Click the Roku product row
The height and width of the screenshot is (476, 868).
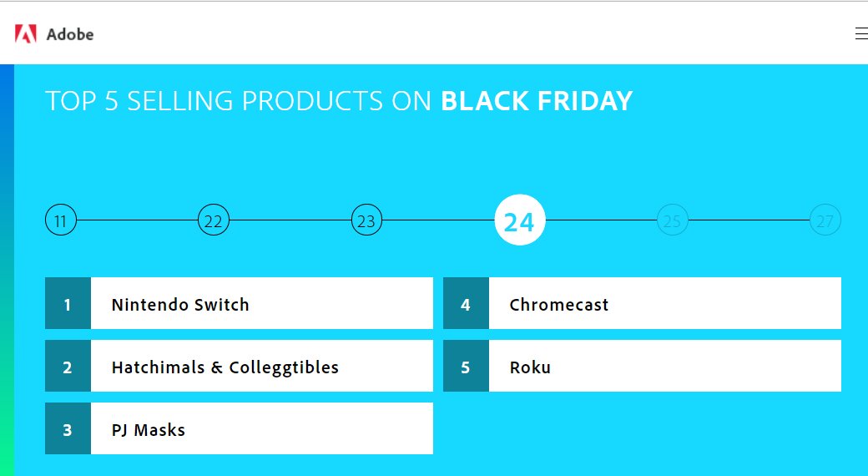pyautogui.click(x=642, y=366)
